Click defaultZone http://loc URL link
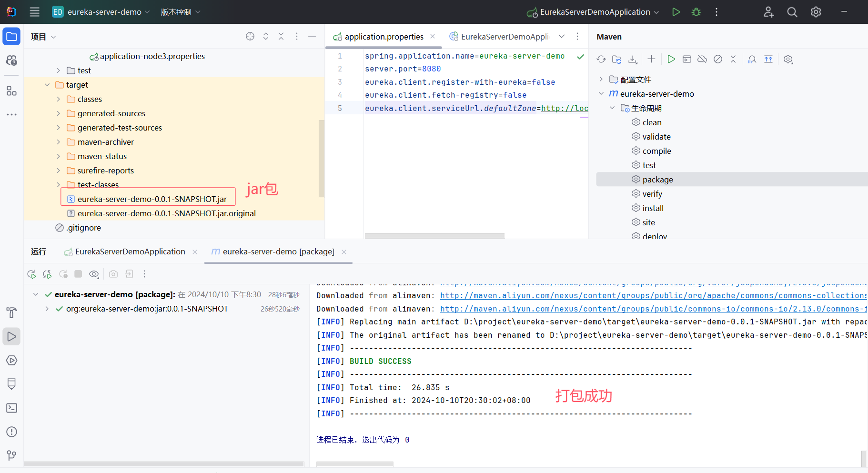The height and width of the screenshot is (473, 868). (x=565, y=108)
